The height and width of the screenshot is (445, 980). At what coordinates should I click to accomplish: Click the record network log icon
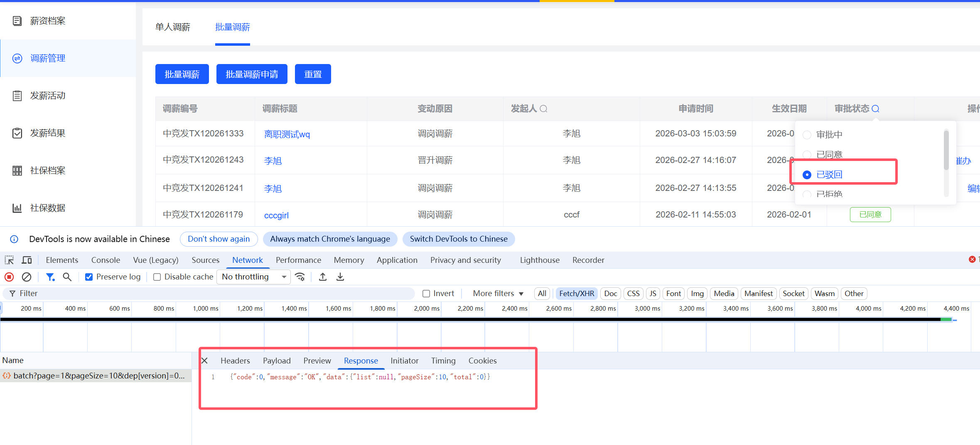[9, 277]
